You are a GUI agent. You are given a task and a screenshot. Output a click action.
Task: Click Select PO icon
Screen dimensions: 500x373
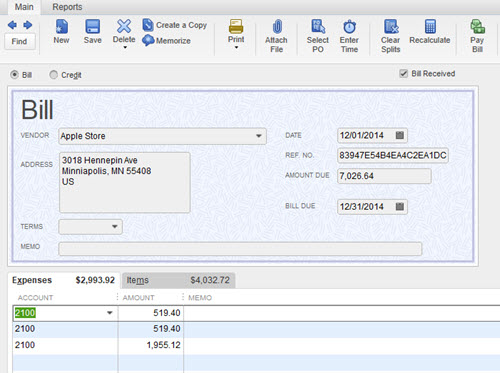pyautogui.click(x=318, y=27)
